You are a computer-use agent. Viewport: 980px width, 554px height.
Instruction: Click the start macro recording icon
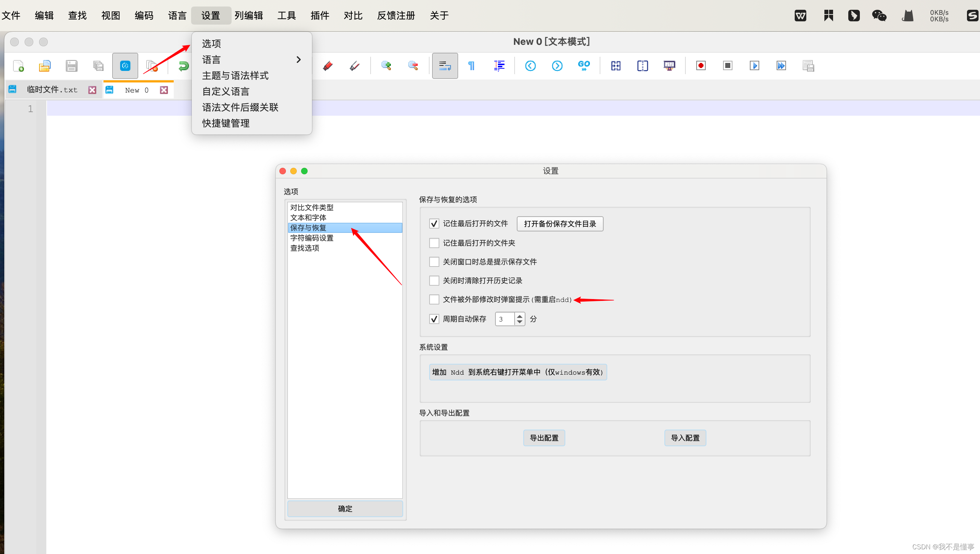[x=701, y=66]
